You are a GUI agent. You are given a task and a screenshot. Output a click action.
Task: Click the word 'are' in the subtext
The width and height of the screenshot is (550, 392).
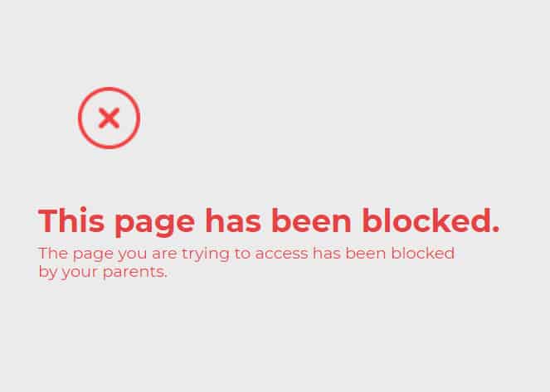(164, 254)
